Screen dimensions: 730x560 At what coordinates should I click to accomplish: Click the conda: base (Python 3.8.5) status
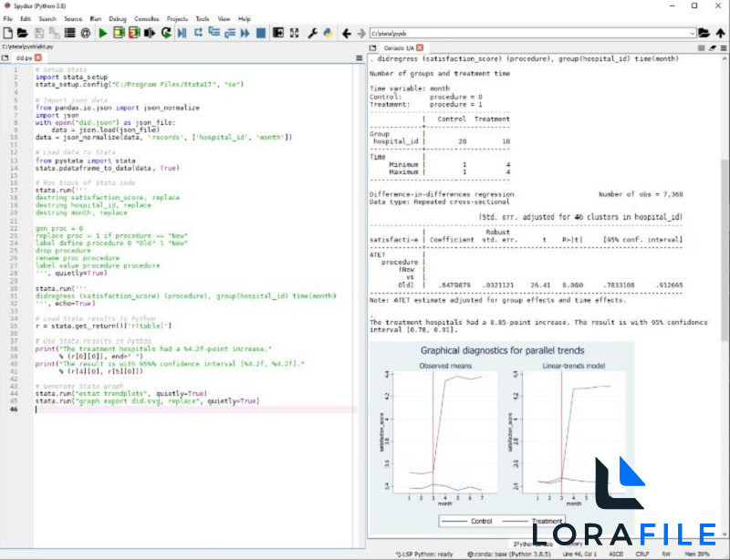coord(509,554)
